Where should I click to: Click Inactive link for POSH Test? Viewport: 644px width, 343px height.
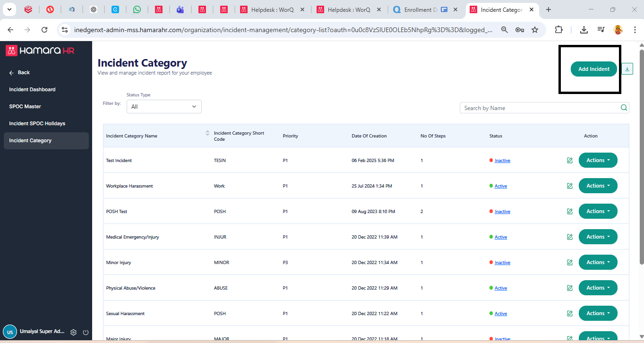[x=502, y=212]
